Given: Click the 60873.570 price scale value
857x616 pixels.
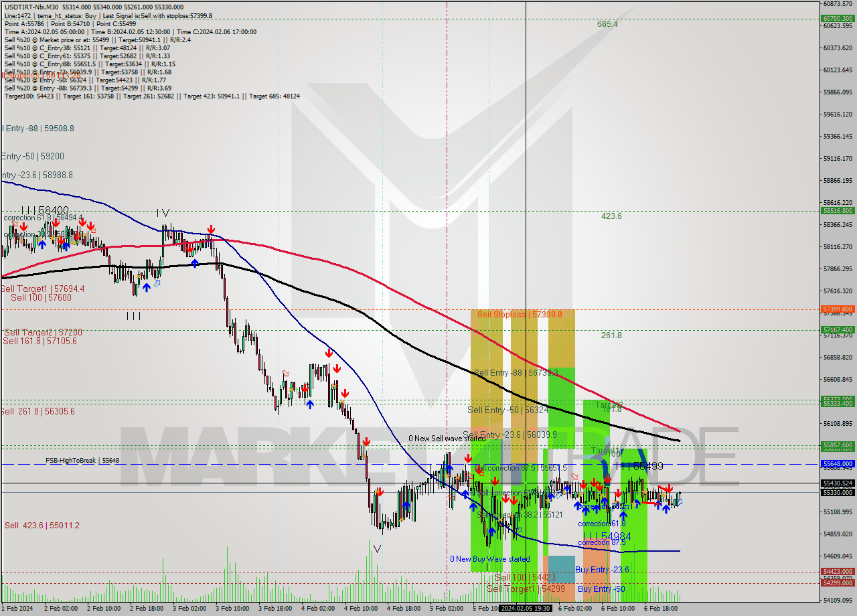Looking at the screenshot, I should (838, 3).
